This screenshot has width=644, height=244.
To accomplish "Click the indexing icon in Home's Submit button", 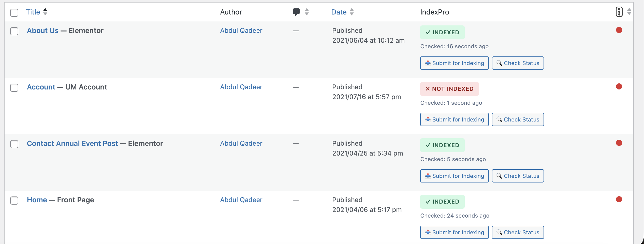I will [x=428, y=232].
